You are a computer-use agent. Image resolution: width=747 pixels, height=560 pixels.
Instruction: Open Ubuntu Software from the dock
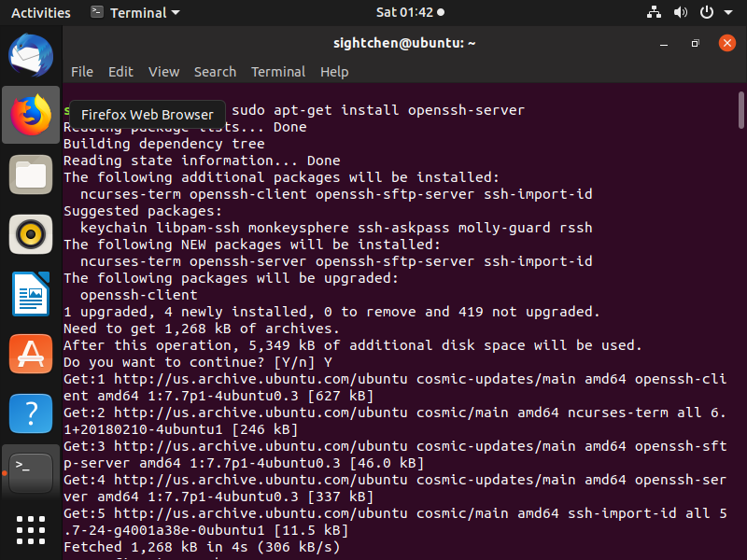[31, 354]
